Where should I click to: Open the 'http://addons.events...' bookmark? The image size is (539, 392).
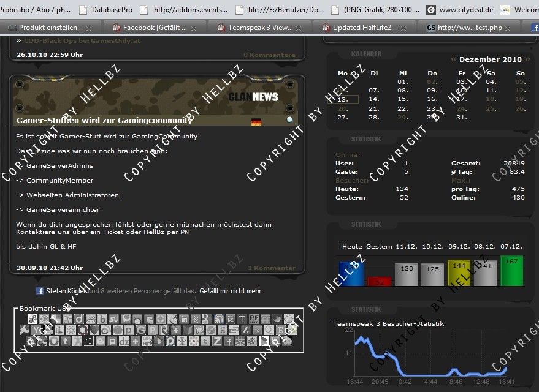coord(184,10)
